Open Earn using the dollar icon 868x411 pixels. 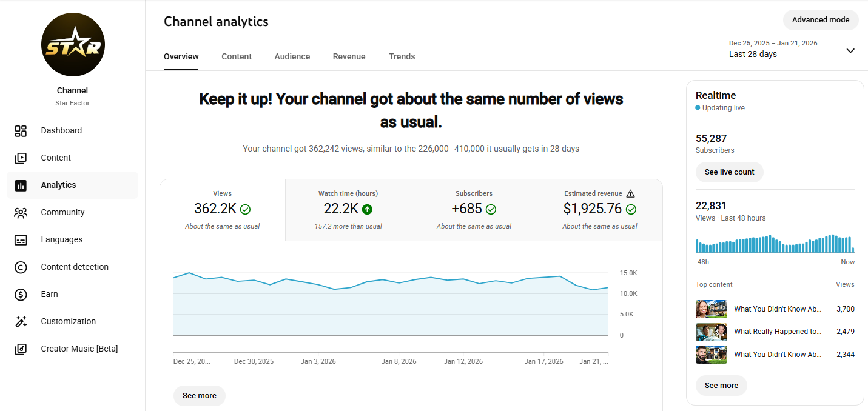[21, 295]
